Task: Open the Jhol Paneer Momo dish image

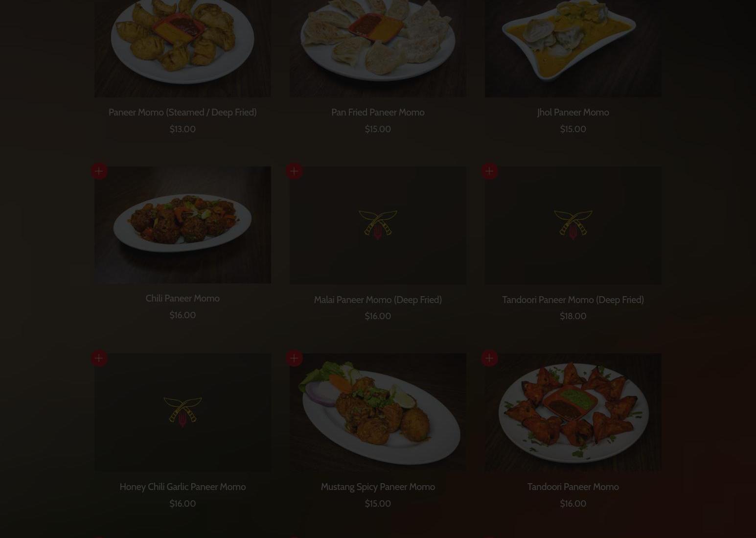Action: pyautogui.click(x=573, y=48)
